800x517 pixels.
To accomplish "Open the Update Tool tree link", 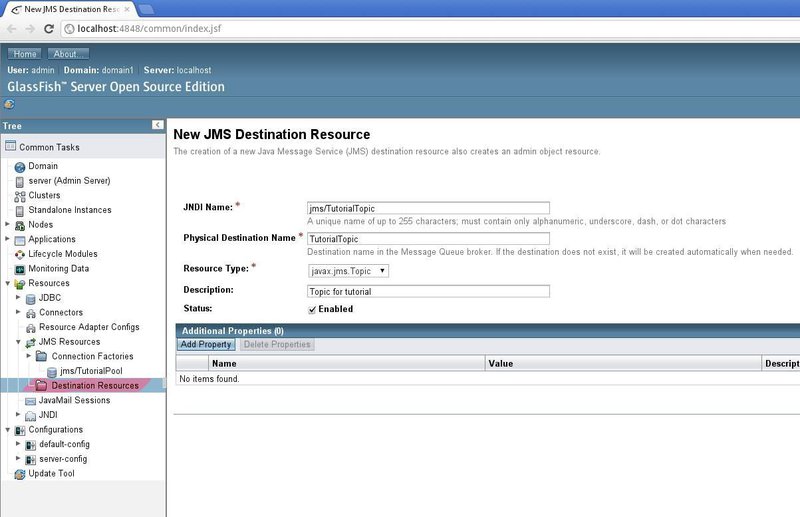I will 52,474.
